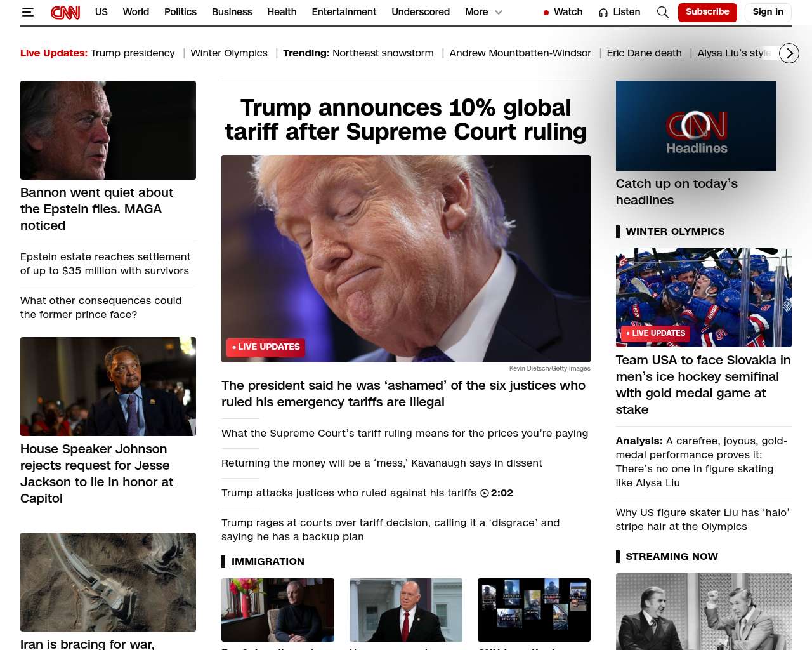The image size is (812, 650).
Task: Click the LIVE UPDATES badge on Trump photo
Action: (266, 347)
